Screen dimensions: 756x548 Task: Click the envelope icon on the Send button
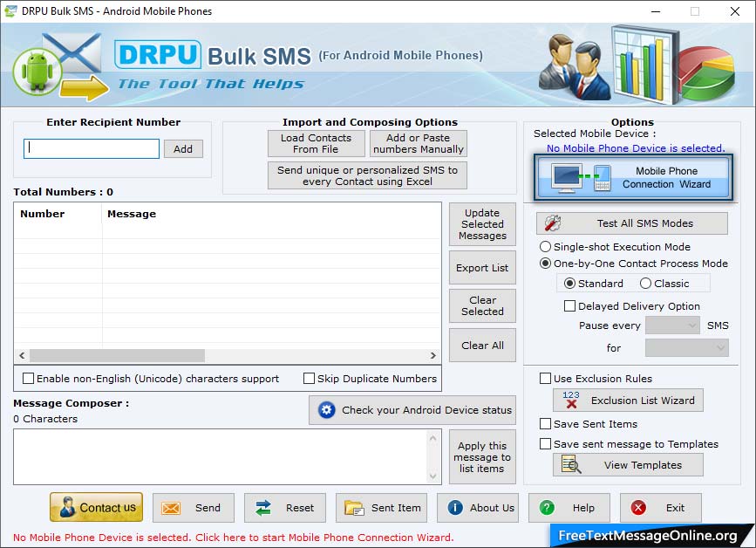[x=171, y=508]
